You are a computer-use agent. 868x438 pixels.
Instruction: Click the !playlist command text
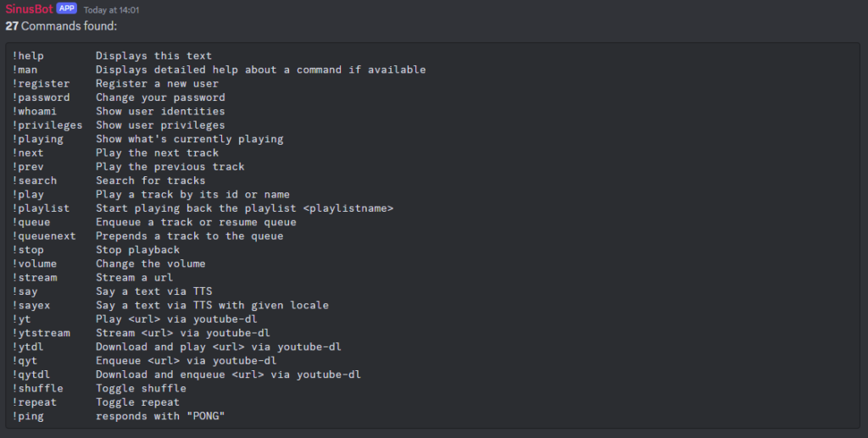(41, 208)
